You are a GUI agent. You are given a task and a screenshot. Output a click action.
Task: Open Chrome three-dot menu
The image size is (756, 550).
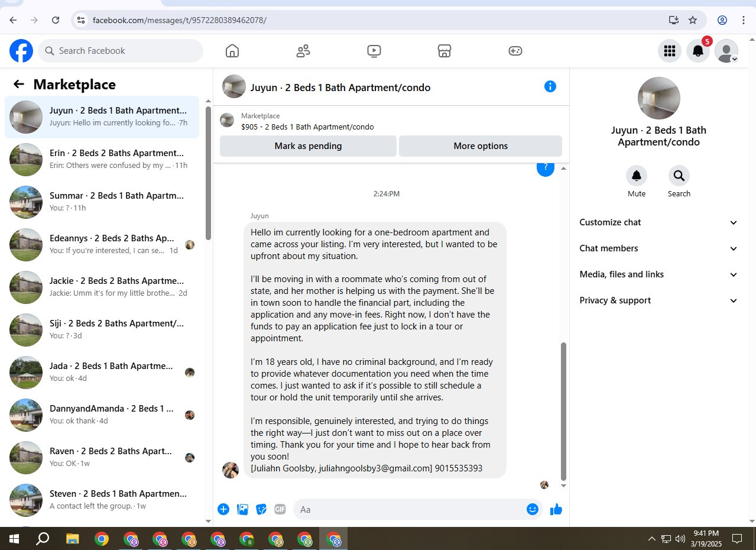click(x=744, y=20)
